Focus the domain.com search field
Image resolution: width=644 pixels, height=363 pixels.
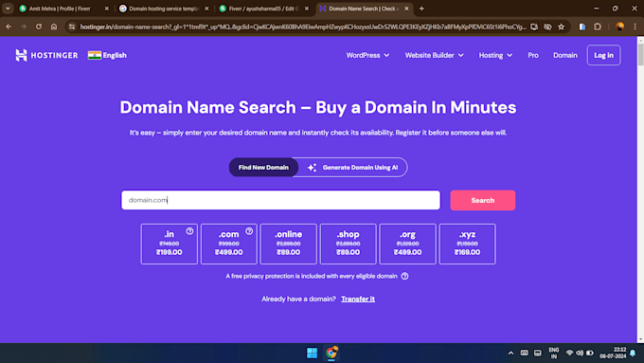[280, 200]
